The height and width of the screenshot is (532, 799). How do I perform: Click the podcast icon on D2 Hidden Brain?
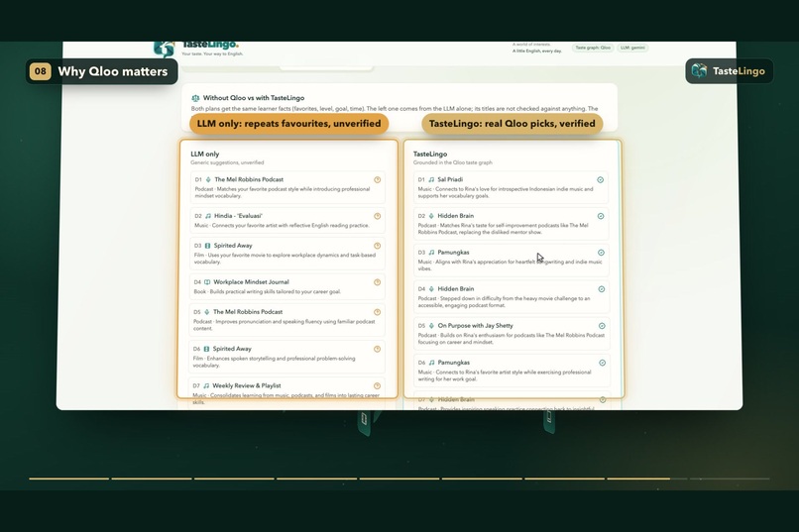[431, 216]
